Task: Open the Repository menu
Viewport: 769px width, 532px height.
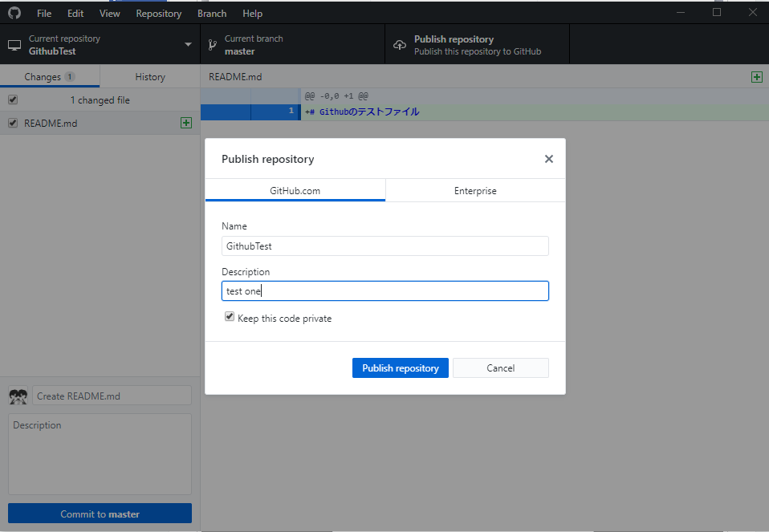Action: [158, 14]
